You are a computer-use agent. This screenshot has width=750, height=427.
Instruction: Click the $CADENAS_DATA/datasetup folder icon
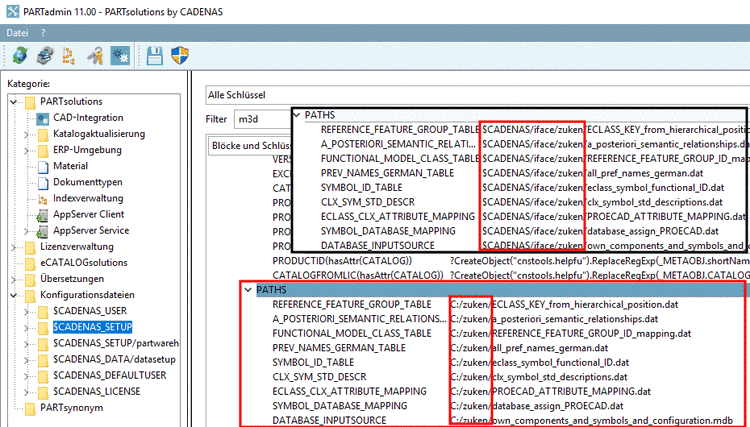(44, 360)
